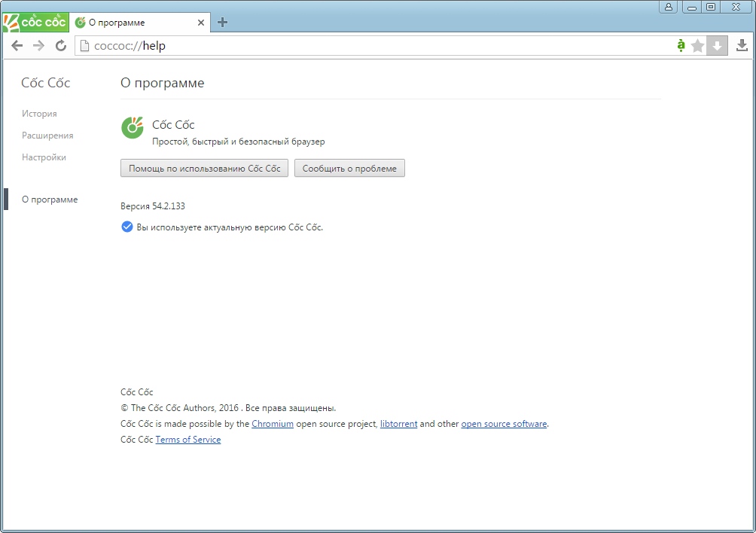The height and width of the screenshot is (533, 756).
Task: Click the sidebar heading Cốc Cốc
Action: 46,83
